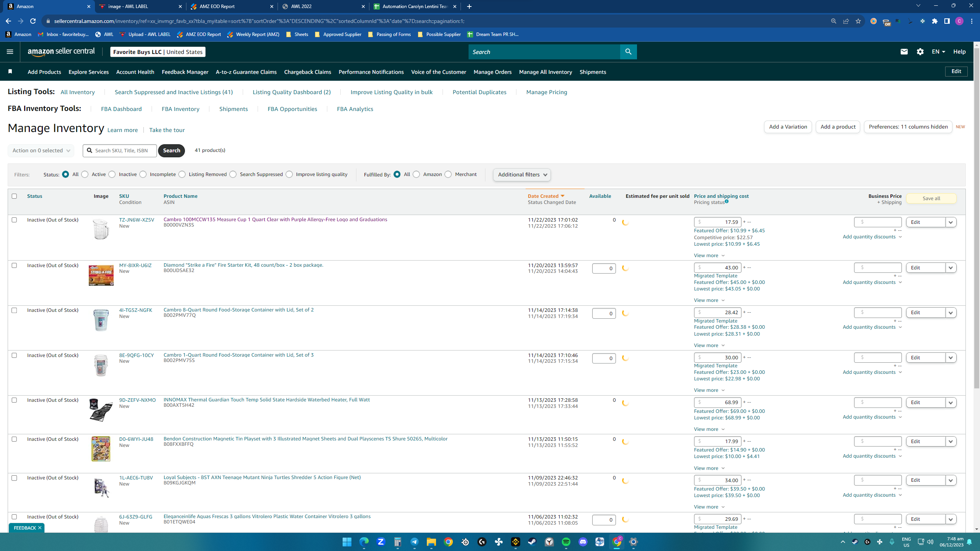Open Edit dropdown arrow for 4I-TG5Z-NGFK row
Screen dimensions: 980x551
pyautogui.click(x=951, y=312)
